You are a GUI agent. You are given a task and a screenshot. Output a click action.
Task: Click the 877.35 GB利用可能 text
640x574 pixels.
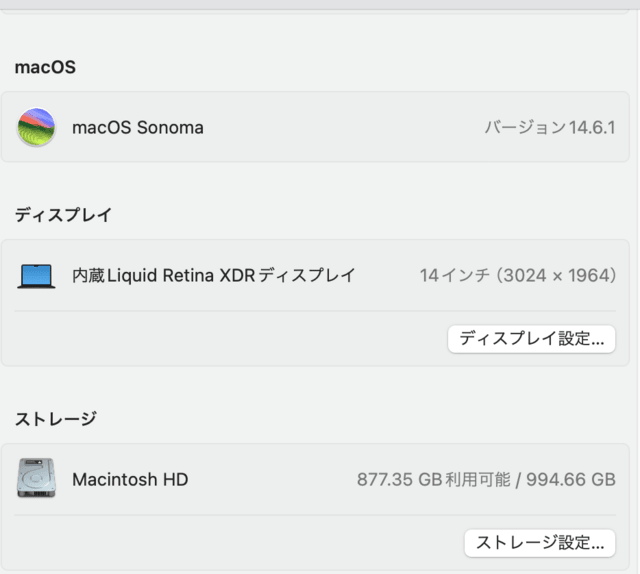point(434,479)
